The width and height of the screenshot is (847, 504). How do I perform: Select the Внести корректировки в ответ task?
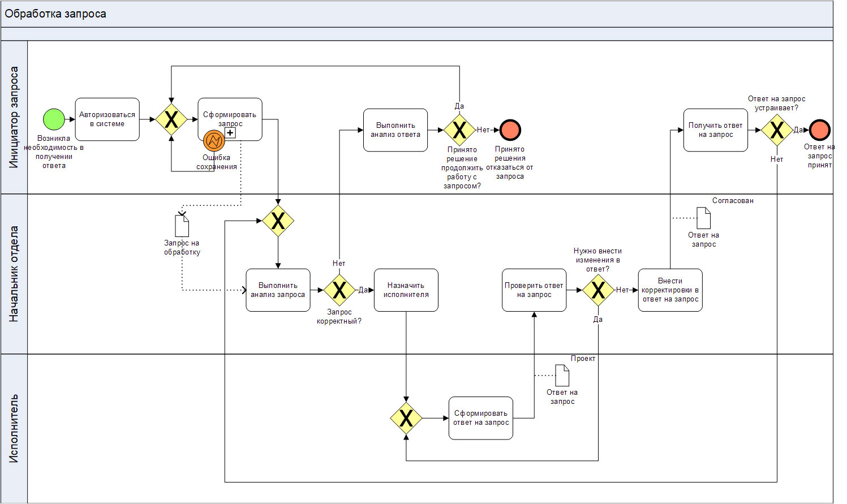pyautogui.click(x=670, y=290)
